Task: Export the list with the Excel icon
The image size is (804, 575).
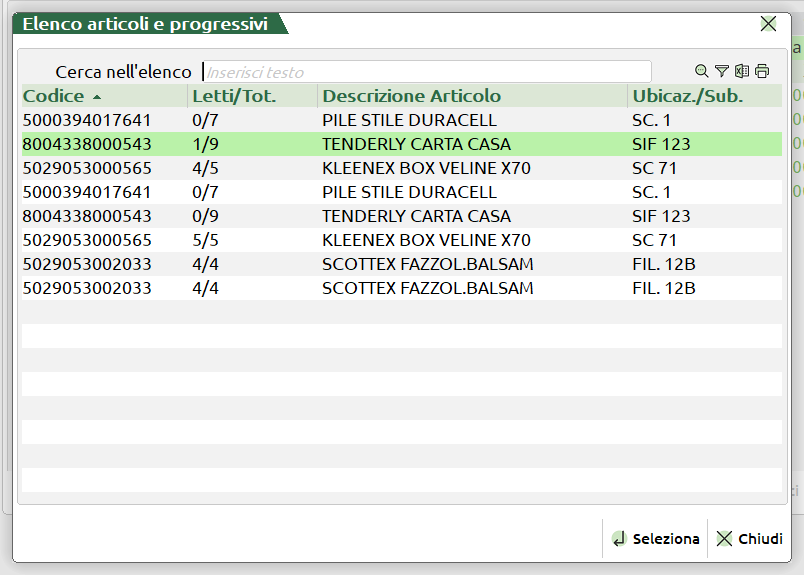Action: tap(741, 71)
